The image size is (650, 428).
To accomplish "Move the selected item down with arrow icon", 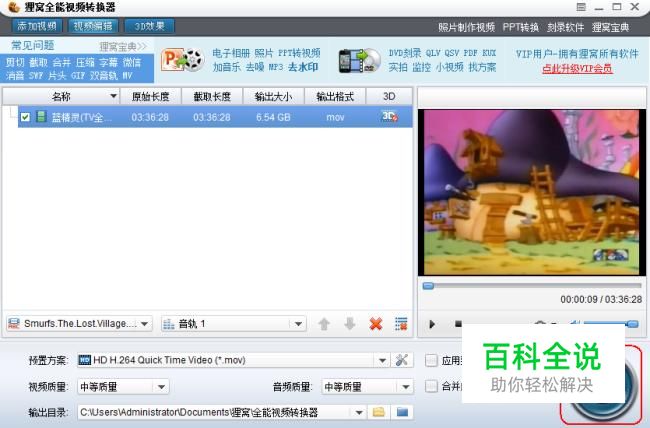I will 350,324.
